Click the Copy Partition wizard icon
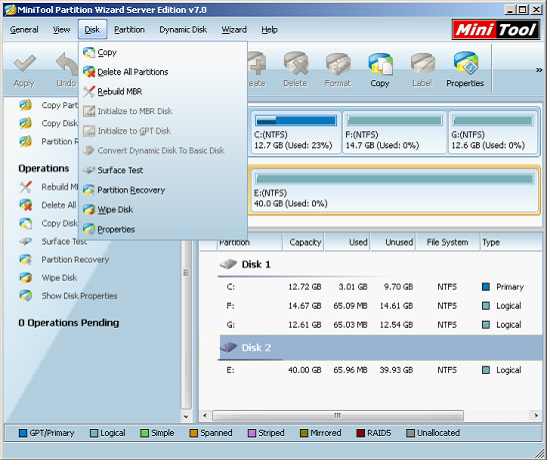547x460 pixels. tap(25, 105)
